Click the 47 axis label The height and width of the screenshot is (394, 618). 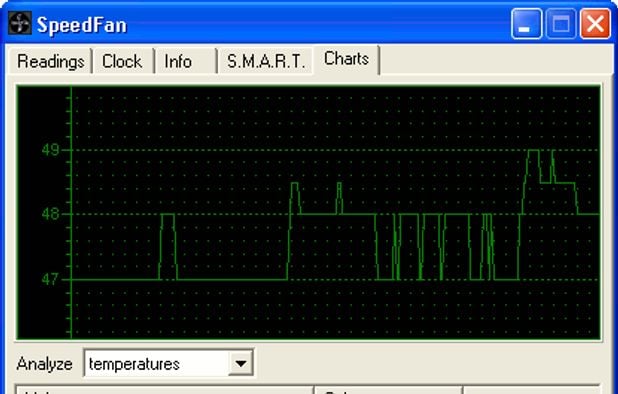coord(51,280)
